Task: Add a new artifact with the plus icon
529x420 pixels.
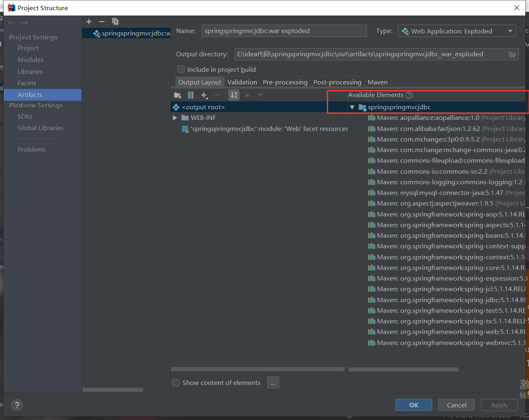Action: 89,21
